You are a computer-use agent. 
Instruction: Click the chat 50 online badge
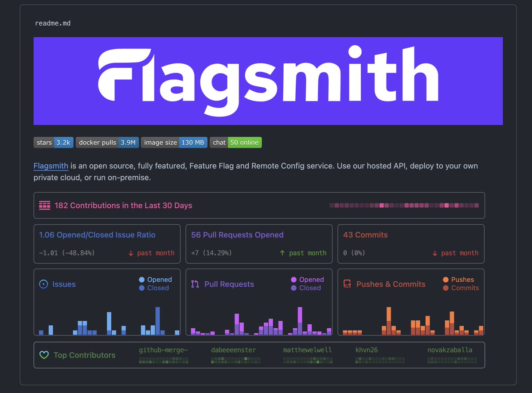tap(236, 143)
